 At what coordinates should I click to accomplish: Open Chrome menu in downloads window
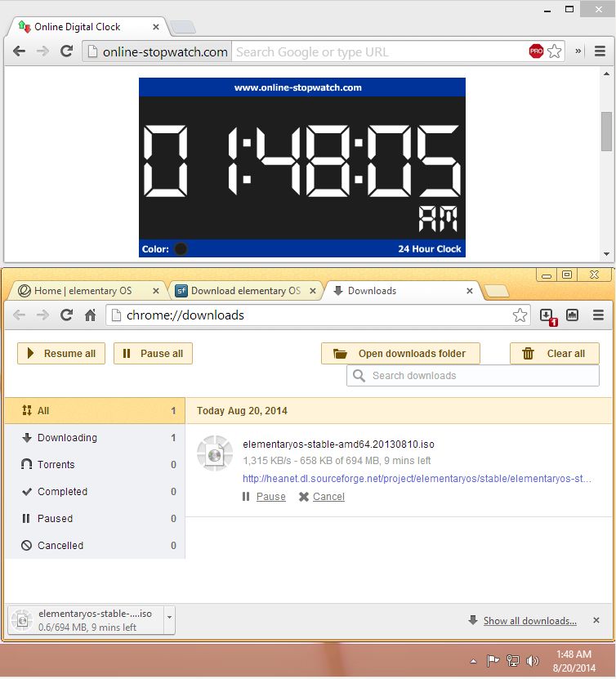coord(598,315)
